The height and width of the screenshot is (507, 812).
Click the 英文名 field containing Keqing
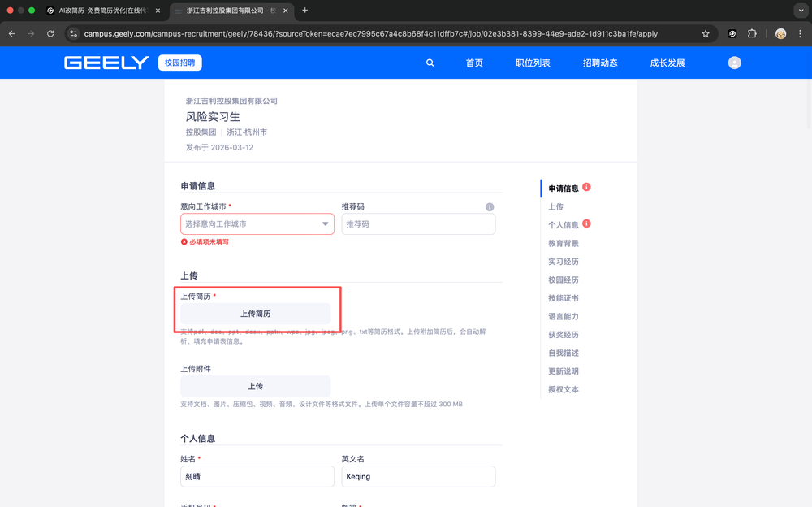[418, 476]
